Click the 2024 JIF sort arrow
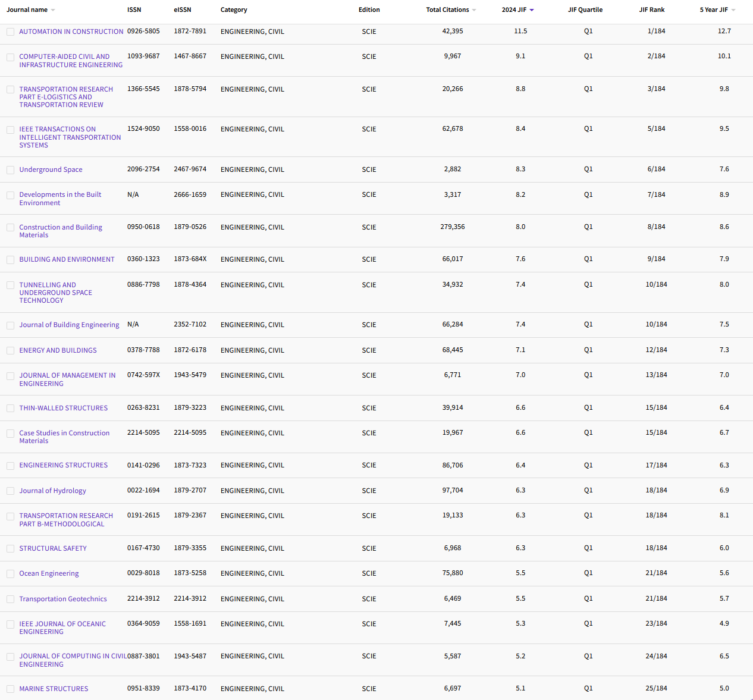Image resolution: width=753 pixels, height=700 pixels. tap(532, 10)
